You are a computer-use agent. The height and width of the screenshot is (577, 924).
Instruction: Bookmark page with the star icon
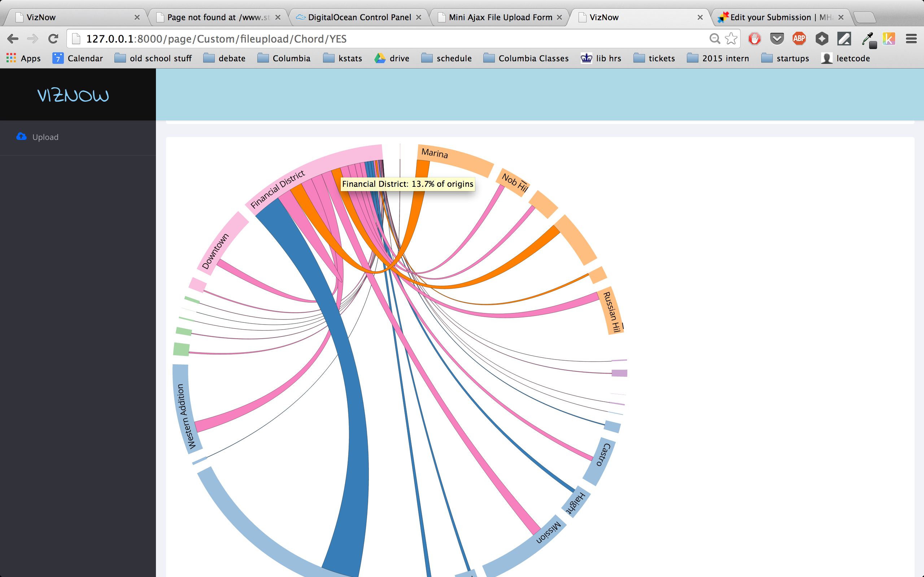click(731, 39)
